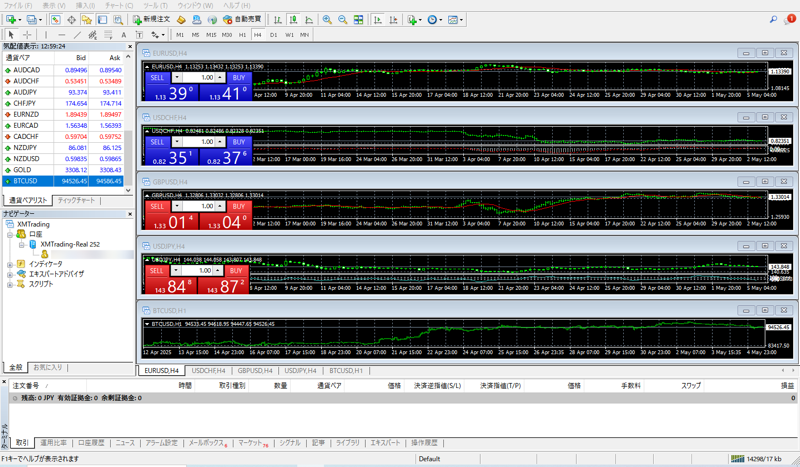
Task: Open the Templates dropdown
Action: click(x=455, y=19)
